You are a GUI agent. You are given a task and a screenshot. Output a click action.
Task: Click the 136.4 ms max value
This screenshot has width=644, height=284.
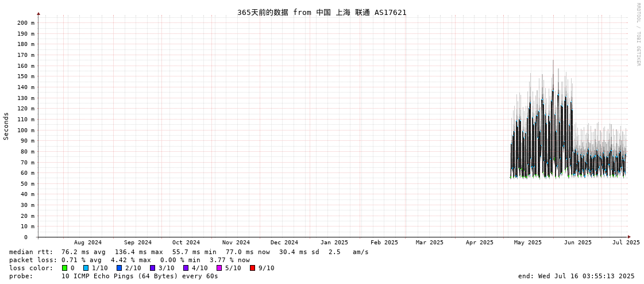coord(139,252)
